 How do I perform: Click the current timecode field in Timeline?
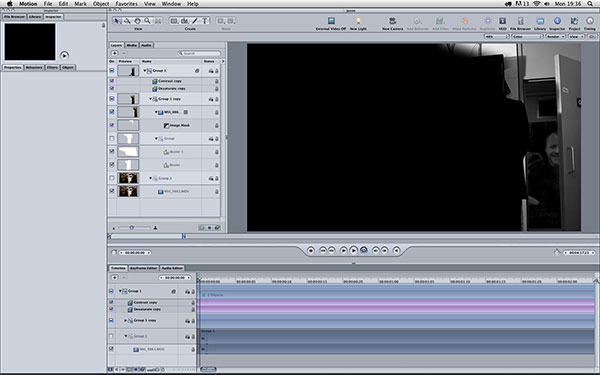(175, 278)
